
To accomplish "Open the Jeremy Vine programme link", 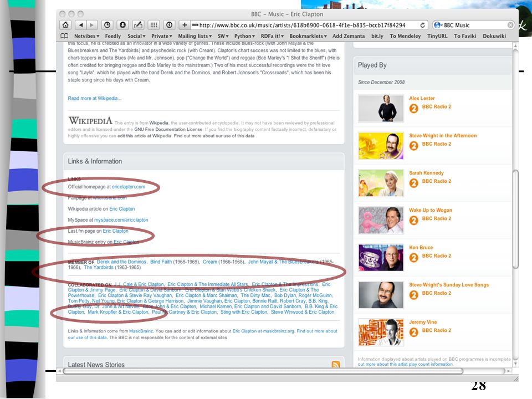I will click(423, 323).
